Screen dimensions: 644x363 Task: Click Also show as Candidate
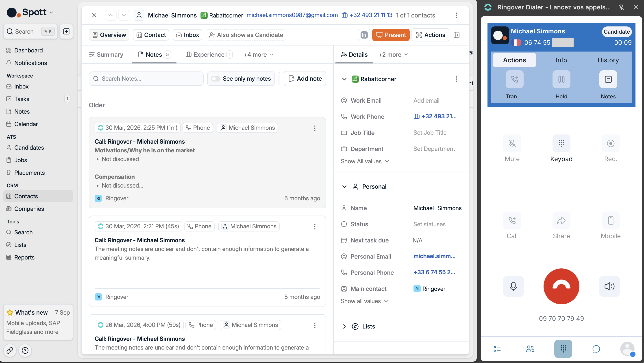(246, 35)
